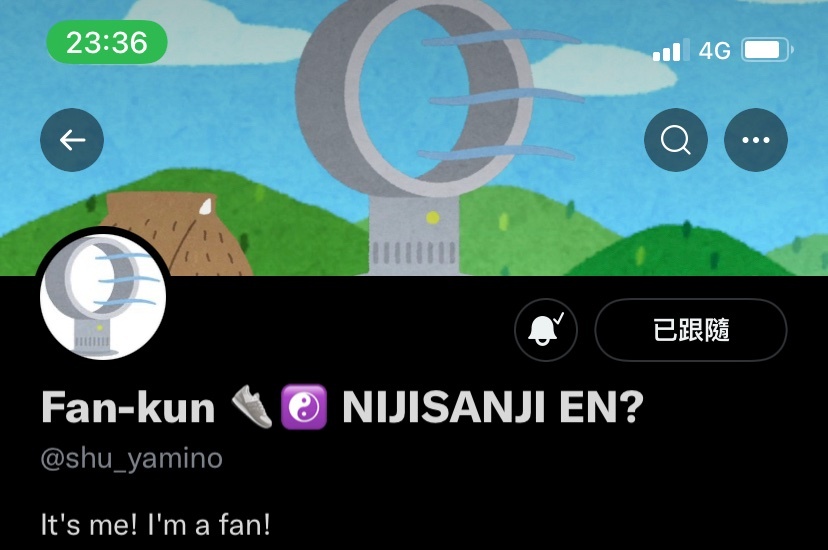Tap the cellular signal bars icon
The height and width of the screenshot is (550, 828).
point(671,50)
